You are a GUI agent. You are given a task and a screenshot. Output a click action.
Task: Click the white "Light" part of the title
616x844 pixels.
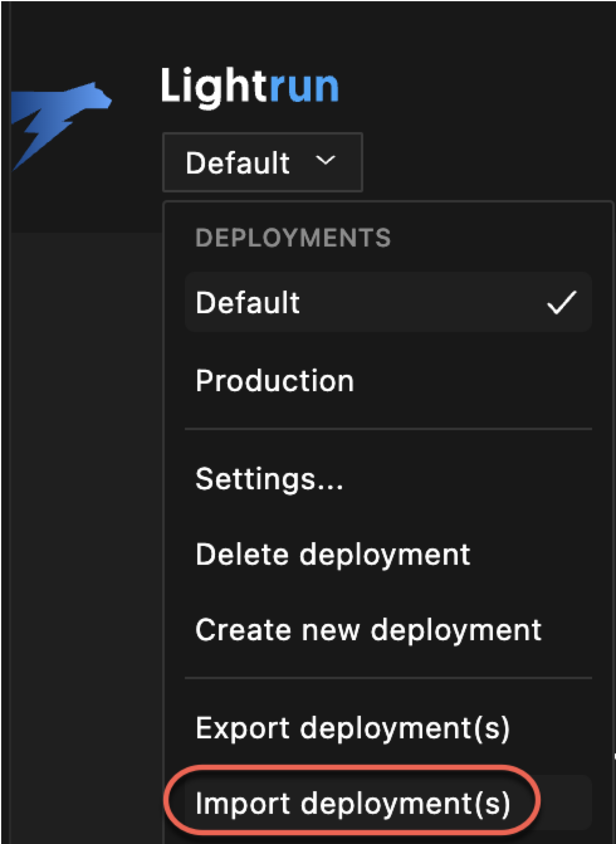click(x=212, y=86)
